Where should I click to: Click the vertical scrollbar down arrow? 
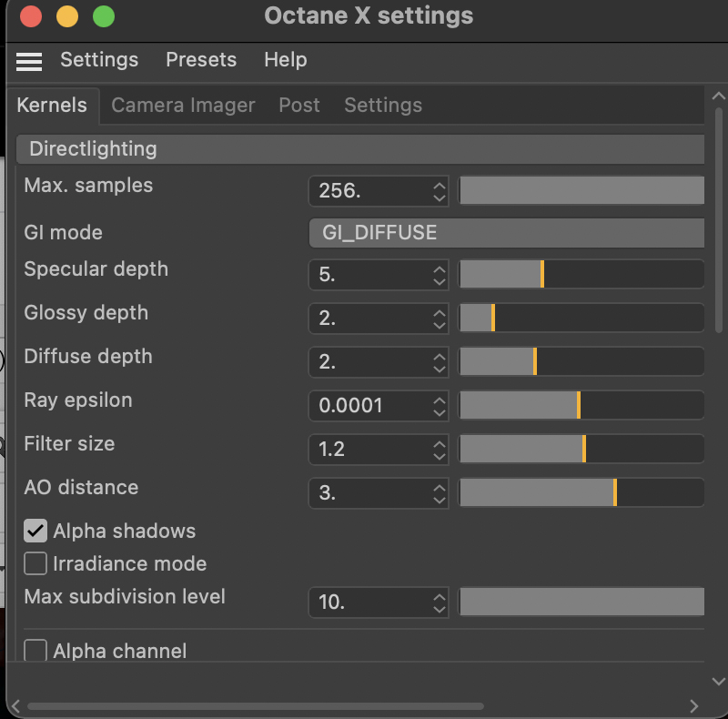718,682
